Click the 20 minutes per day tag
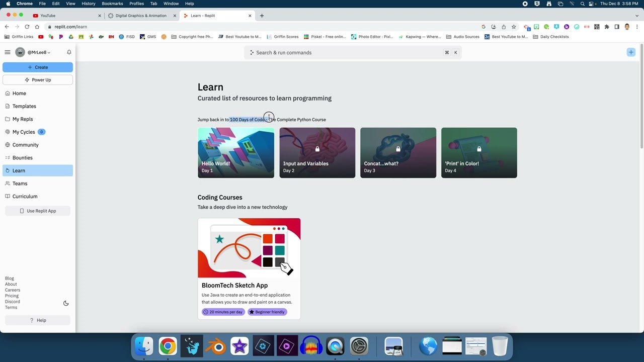Image resolution: width=644 pixels, height=362 pixels. point(223,312)
